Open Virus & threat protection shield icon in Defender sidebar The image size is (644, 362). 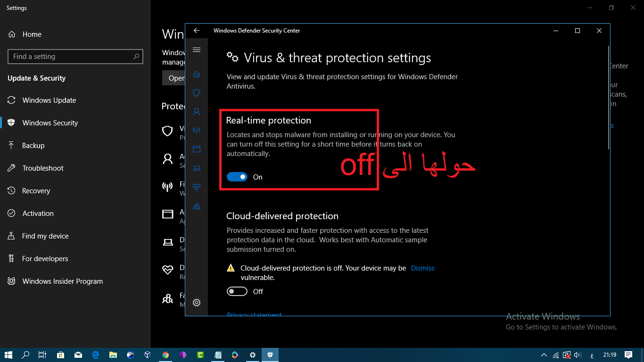pos(197,93)
